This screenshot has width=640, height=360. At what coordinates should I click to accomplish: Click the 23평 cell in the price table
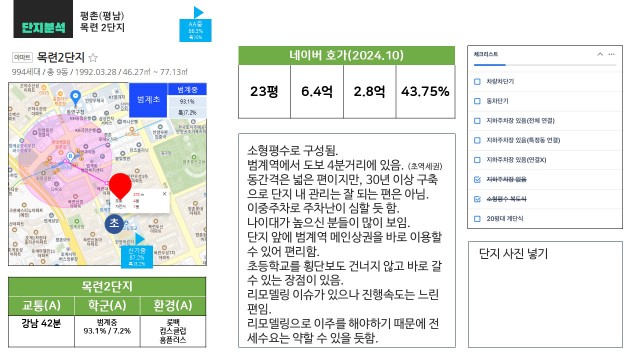coord(264,91)
